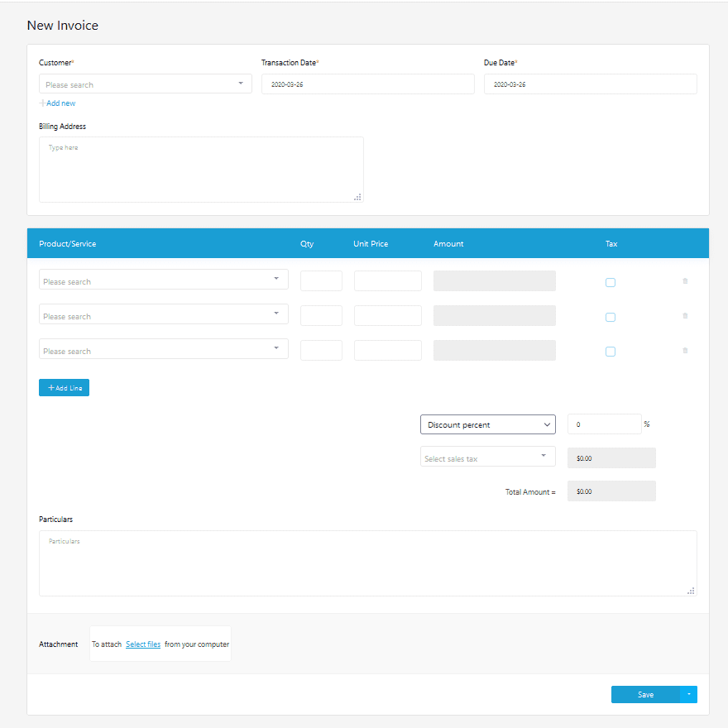
Task: Expand the second Product/Service search dropdown
Action: tap(276, 315)
